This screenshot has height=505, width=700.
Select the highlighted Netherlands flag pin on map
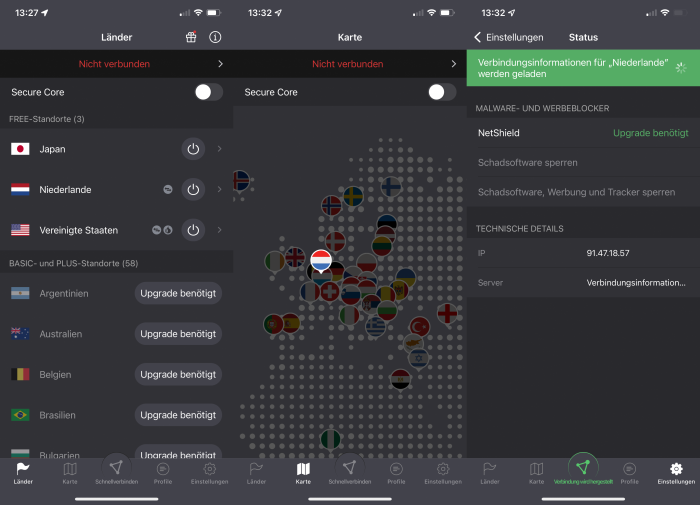point(321,261)
